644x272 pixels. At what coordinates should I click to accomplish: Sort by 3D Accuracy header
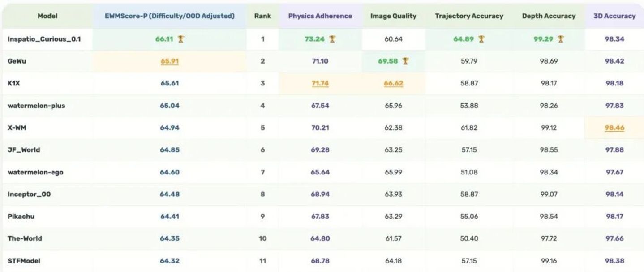(x=614, y=16)
